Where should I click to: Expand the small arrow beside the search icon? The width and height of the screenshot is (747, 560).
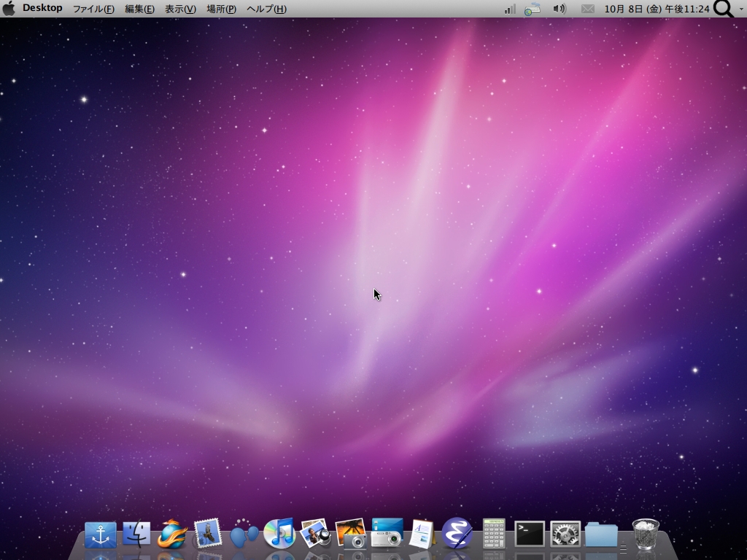point(741,9)
